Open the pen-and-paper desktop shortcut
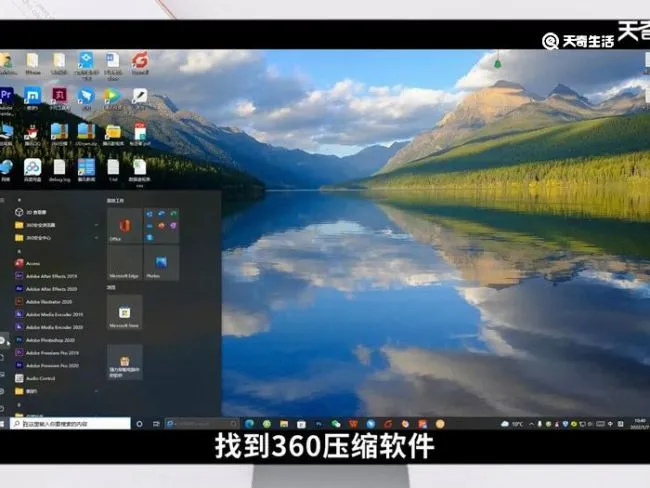This screenshot has width=650, height=488. coord(140,99)
